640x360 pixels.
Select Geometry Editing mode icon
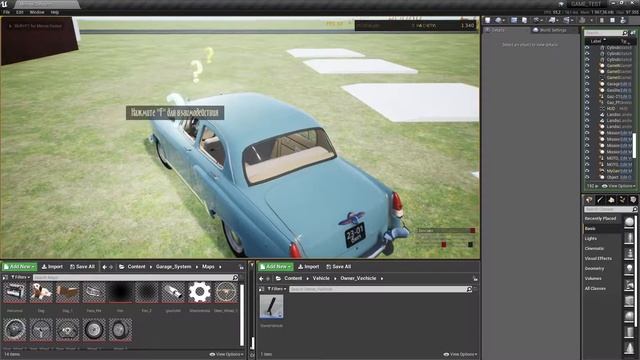click(x=633, y=200)
